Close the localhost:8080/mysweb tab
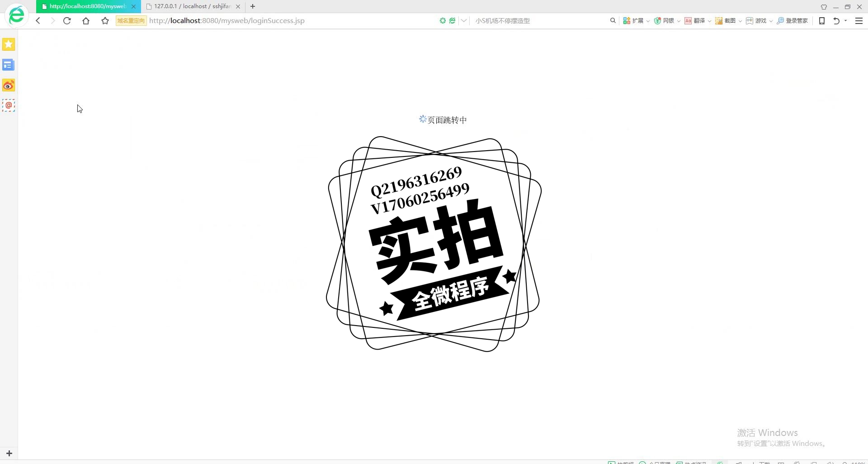 tap(133, 6)
